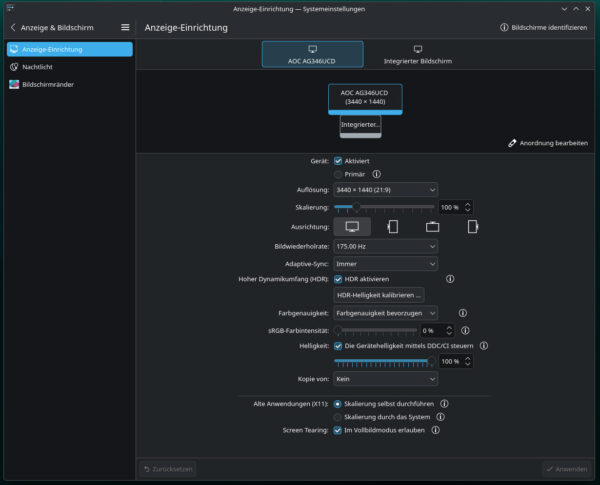Viewport: 600px width, 485px height.
Task: Select the landscape orientation icon
Action: 352,226
